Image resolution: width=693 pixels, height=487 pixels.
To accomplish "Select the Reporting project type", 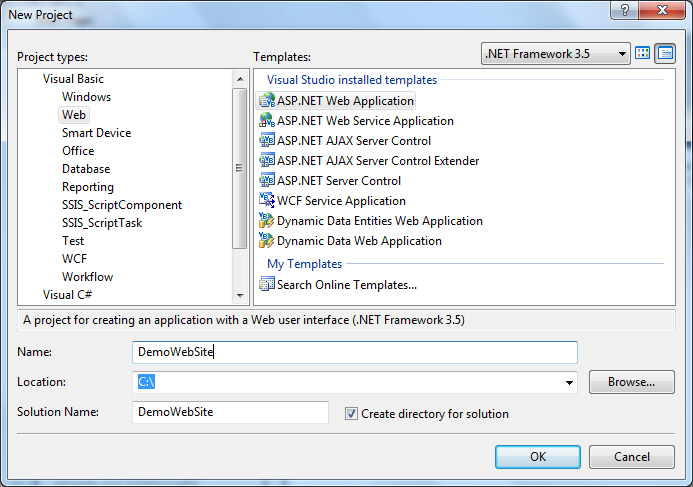I will point(88,187).
